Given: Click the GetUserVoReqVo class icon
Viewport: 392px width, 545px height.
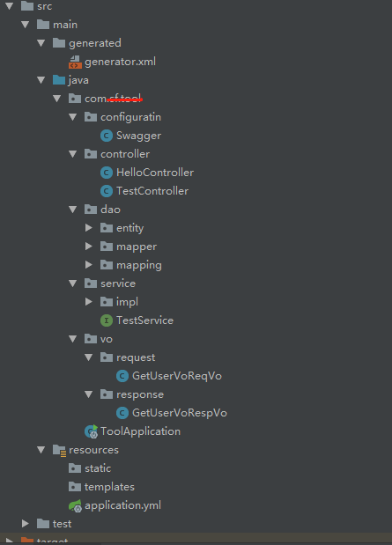Looking at the screenshot, I should coord(122,376).
